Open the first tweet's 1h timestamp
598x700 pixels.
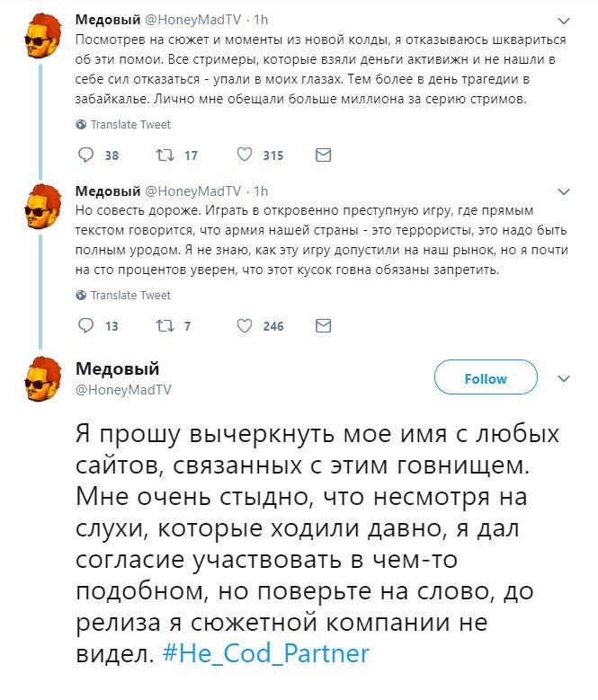tap(261, 20)
